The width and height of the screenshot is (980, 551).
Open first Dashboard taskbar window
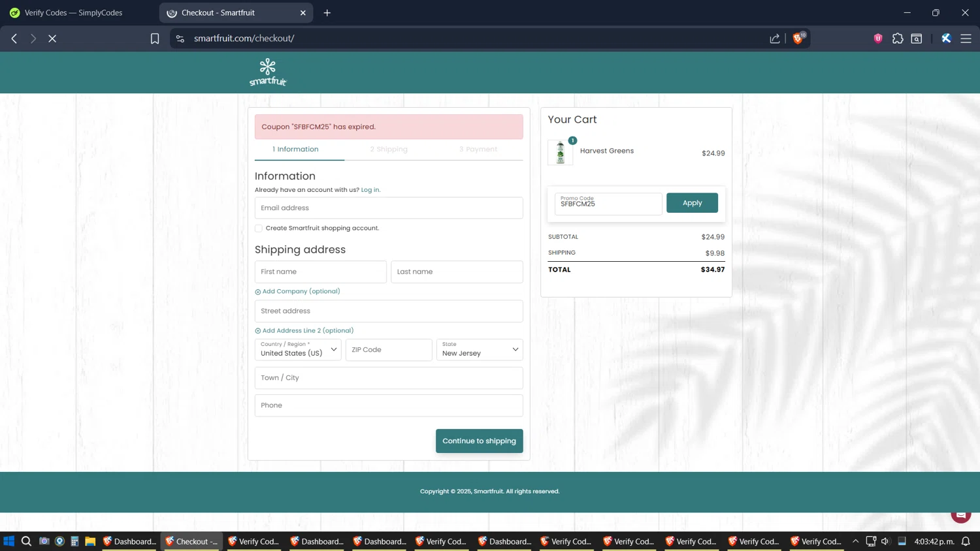click(x=129, y=541)
